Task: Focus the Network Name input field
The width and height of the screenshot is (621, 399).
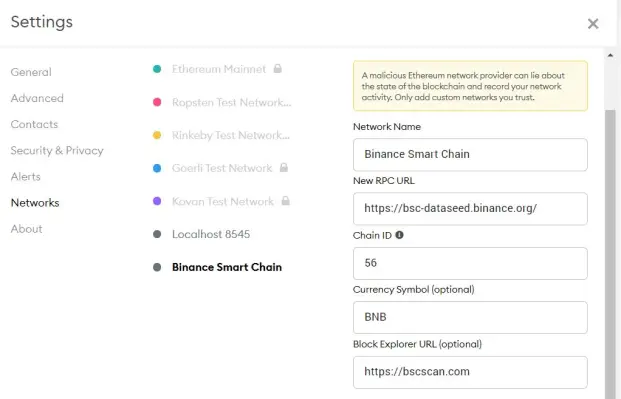Action: coord(470,155)
